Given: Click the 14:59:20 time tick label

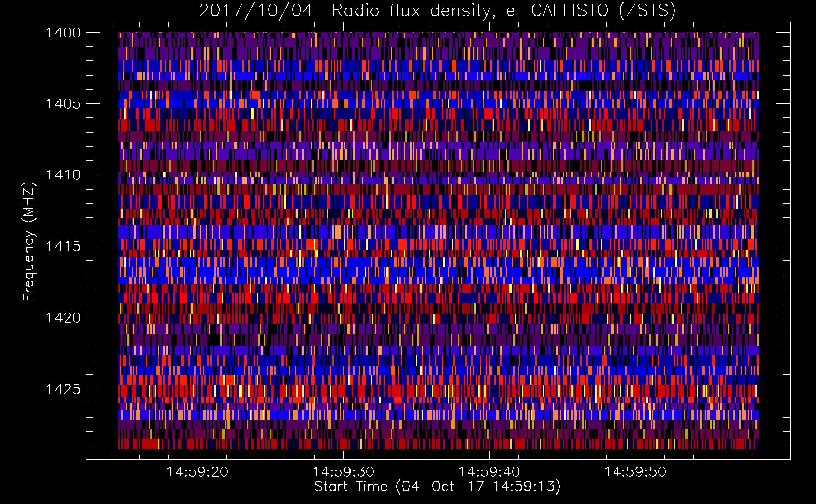Looking at the screenshot, I should [x=198, y=472].
